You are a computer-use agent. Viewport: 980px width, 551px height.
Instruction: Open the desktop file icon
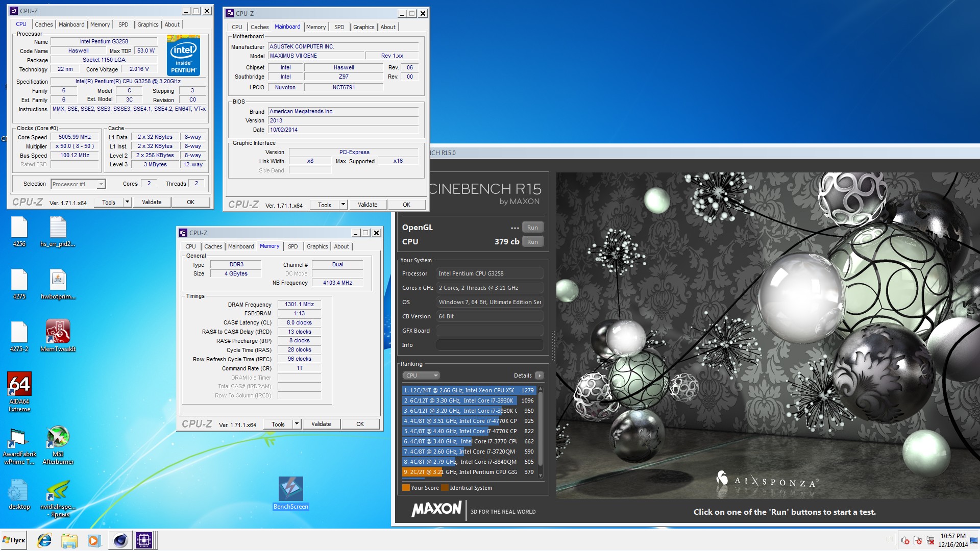click(19, 494)
